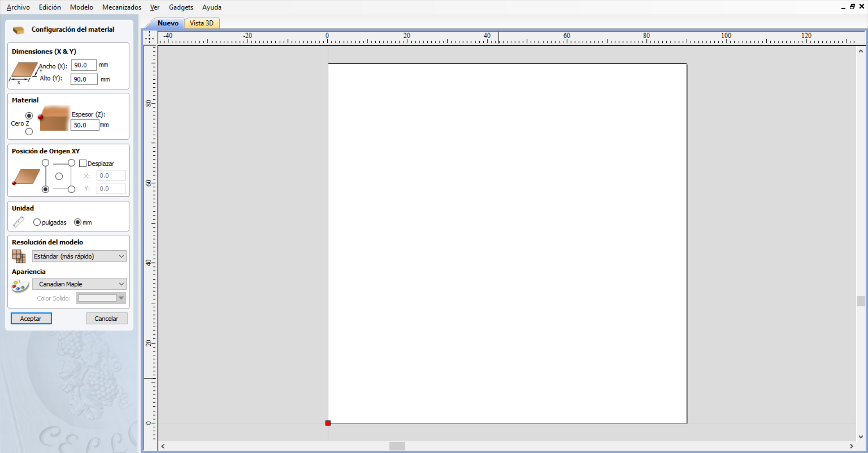The image size is (868, 453).
Task: Set XY origin to top-right corner
Action: pyautogui.click(x=71, y=163)
